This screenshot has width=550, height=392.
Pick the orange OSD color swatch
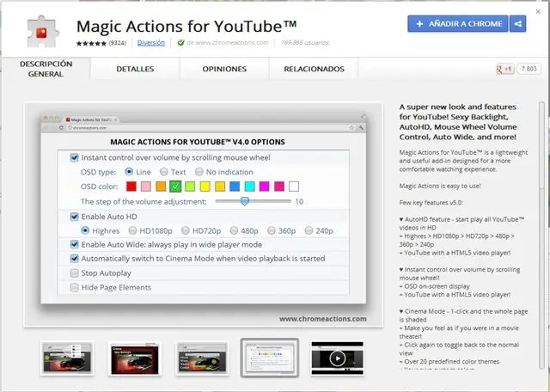coord(161,187)
